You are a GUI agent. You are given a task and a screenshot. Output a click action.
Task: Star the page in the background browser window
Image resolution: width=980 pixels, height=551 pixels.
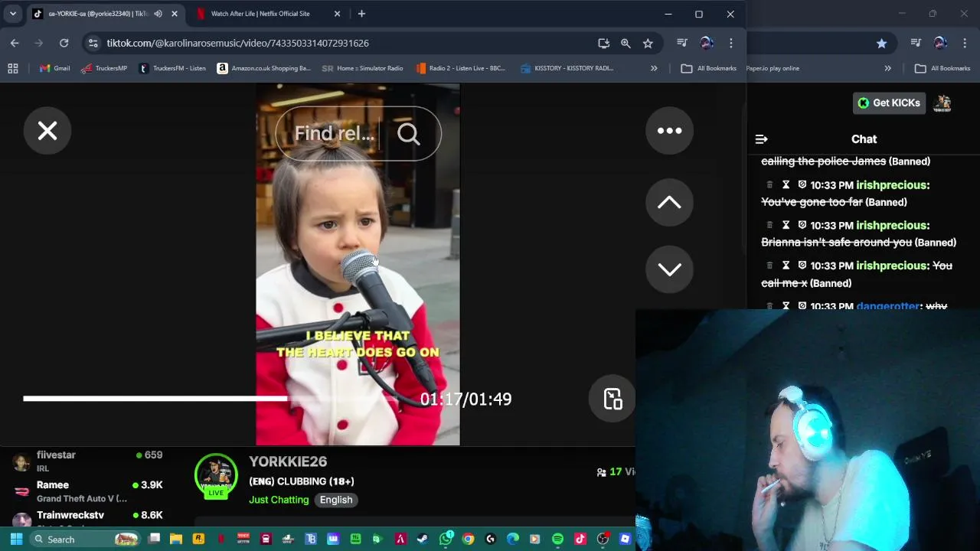coord(881,43)
